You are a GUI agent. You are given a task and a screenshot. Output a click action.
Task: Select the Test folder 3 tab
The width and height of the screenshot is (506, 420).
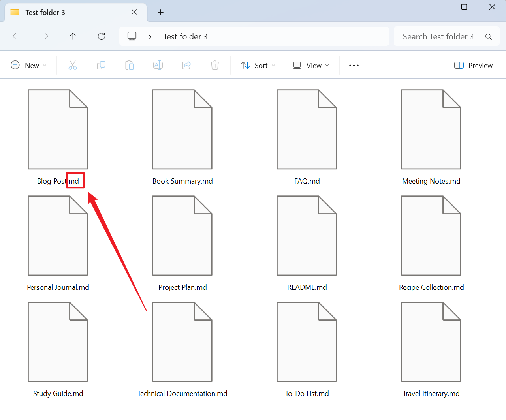(71, 12)
